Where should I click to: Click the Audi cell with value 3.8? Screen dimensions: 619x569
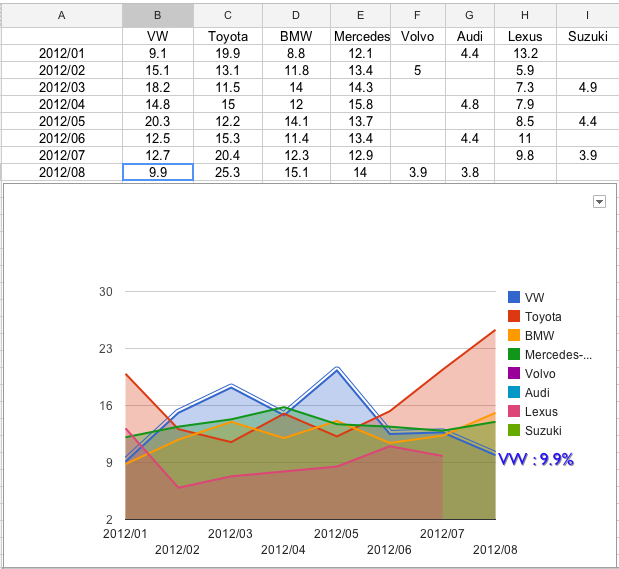[x=470, y=172]
